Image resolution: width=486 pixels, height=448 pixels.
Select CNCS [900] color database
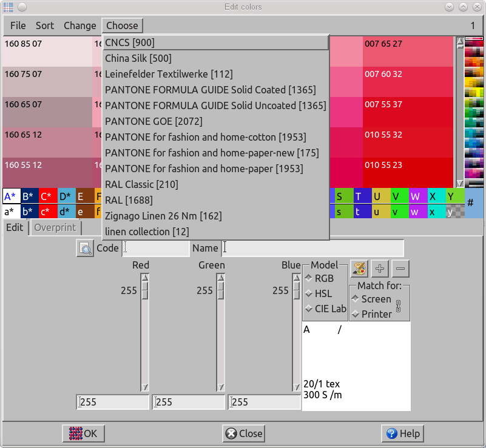[x=216, y=42]
